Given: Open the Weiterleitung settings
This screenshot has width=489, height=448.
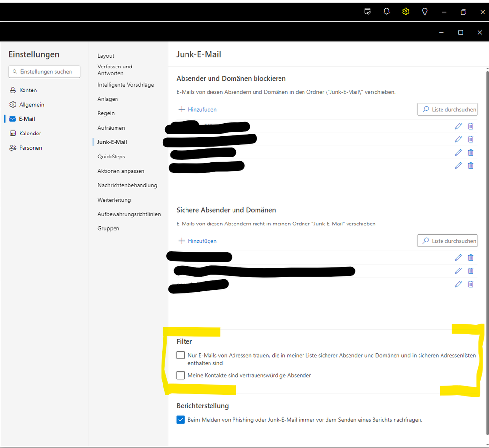Looking at the screenshot, I should point(114,200).
